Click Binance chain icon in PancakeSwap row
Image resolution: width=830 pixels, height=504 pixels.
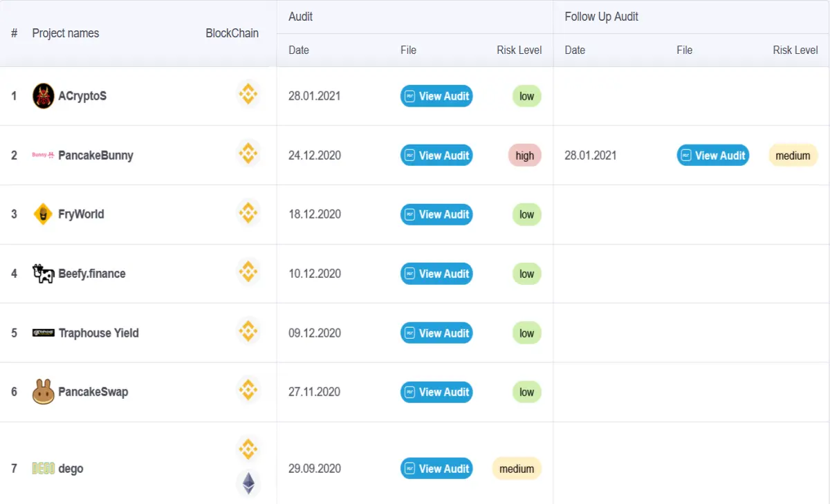point(248,389)
